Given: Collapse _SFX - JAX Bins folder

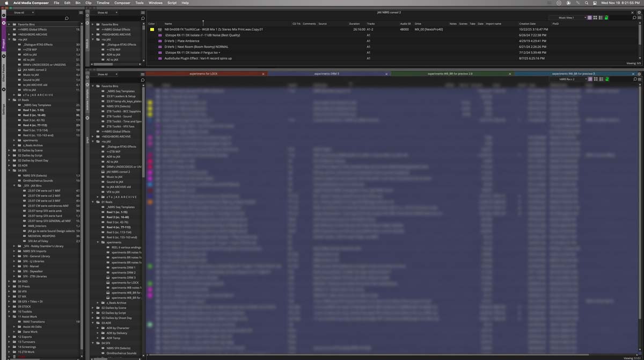Looking at the screenshot, I should click(x=14, y=185).
